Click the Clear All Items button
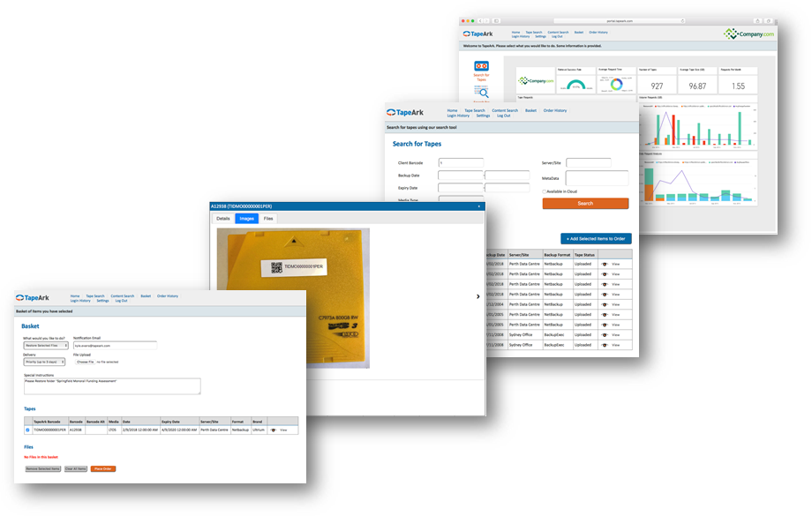 coord(76,469)
